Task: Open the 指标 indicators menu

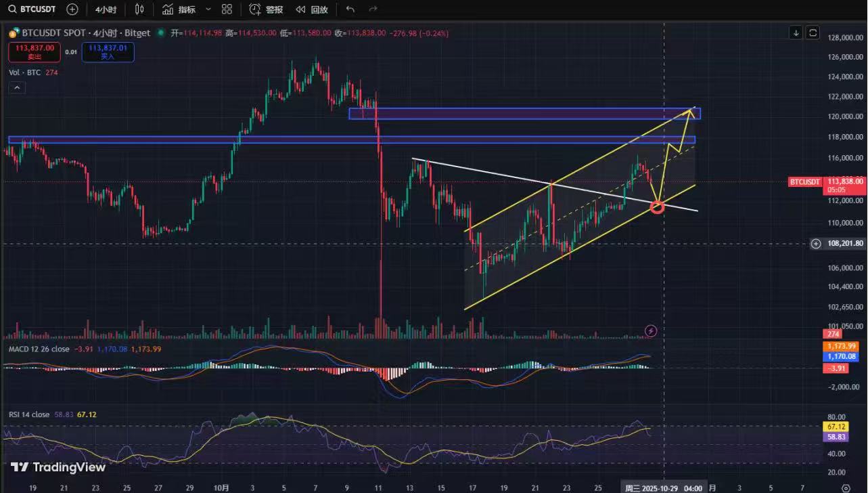Action: tap(179, 9)
